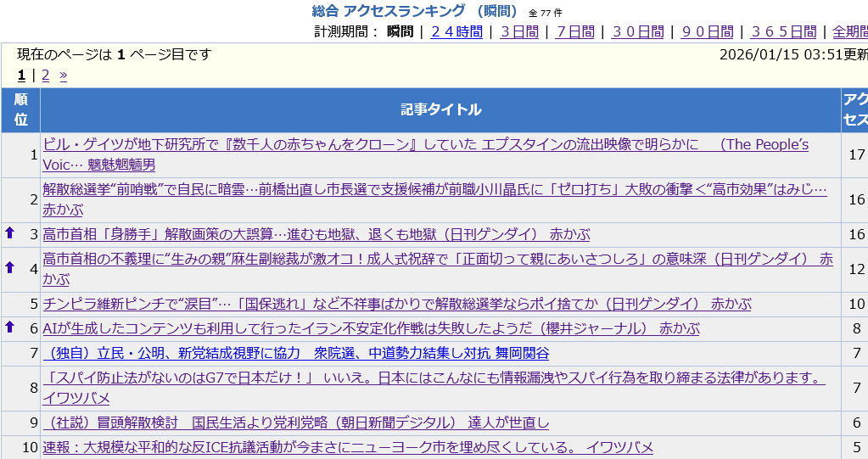Screen dimensions: 868x459
Task: Open the Bill Gates clone article at rank 1
Action: [424, 145]
